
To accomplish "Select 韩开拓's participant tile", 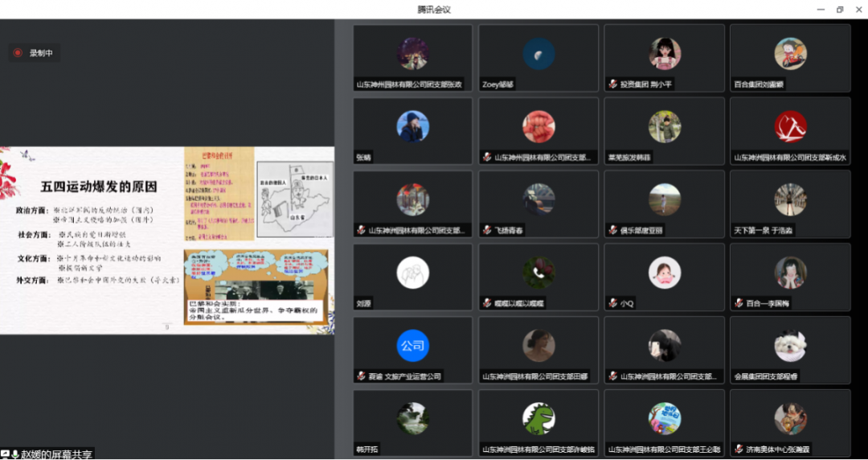I will click(x=413, y=424).
